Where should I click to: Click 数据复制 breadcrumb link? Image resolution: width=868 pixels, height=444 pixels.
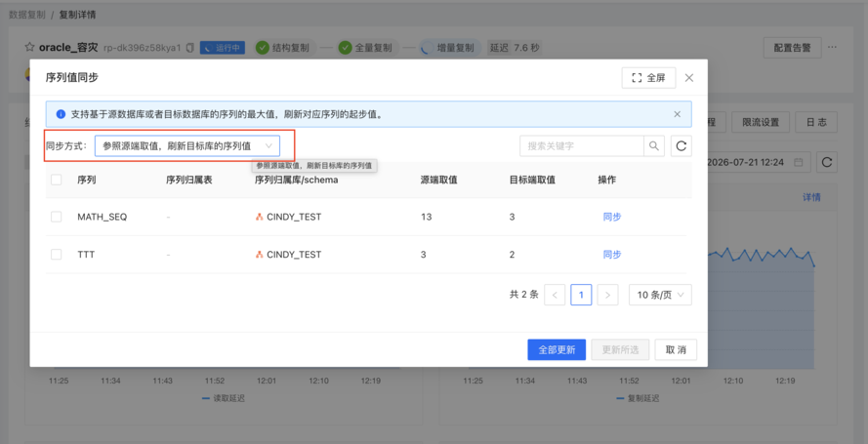27,15
